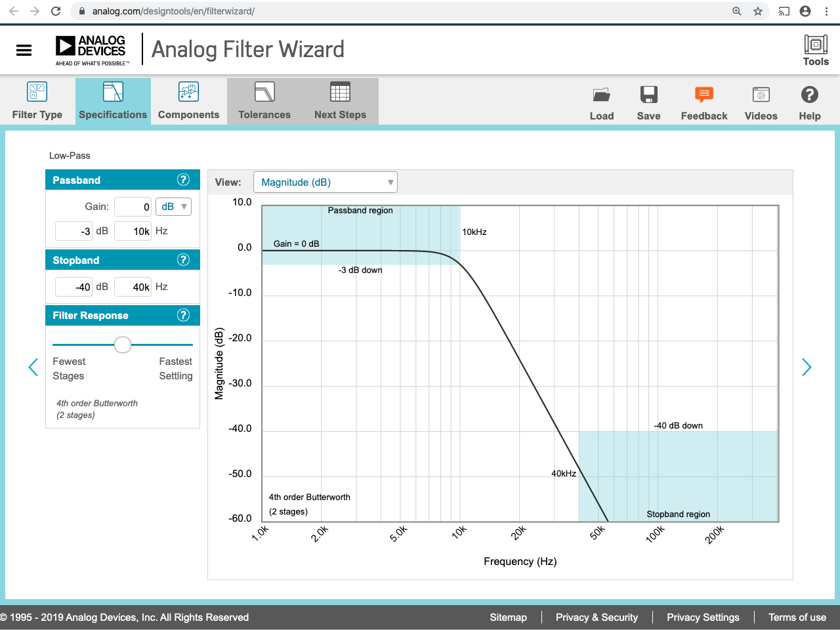The image size is (840, 630).
Task: Click the '-3 dB down' chart label
Action: point(360,270)
